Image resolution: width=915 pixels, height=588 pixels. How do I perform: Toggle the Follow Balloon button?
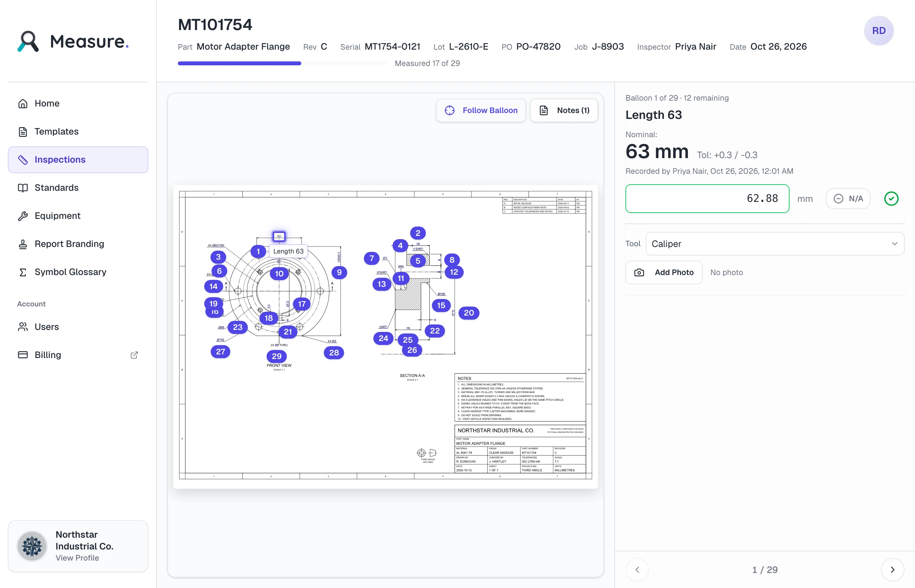coord(481,110)
